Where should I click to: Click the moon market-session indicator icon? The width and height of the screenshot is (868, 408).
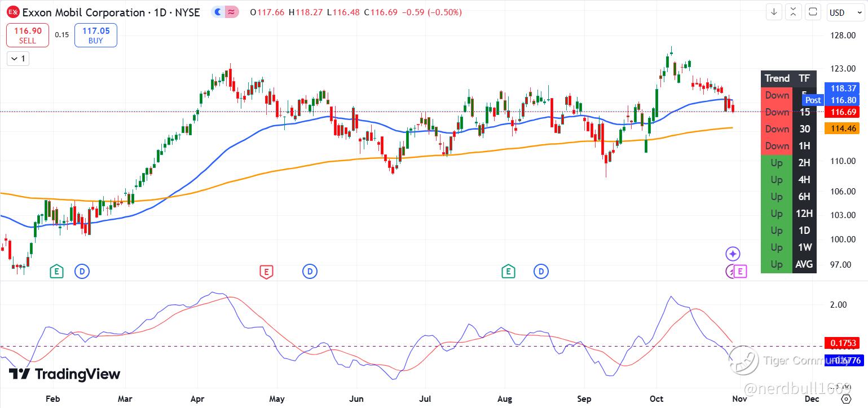tap(218, 12)
